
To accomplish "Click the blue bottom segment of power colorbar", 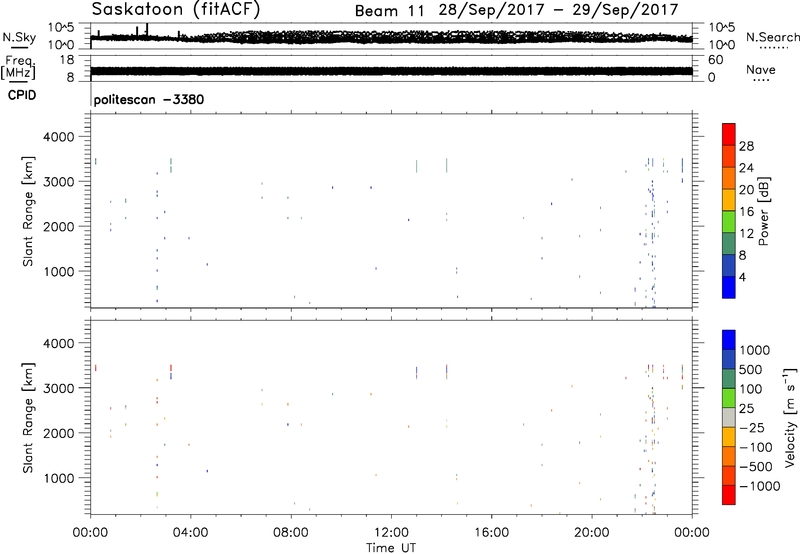I will click(729, 287).
